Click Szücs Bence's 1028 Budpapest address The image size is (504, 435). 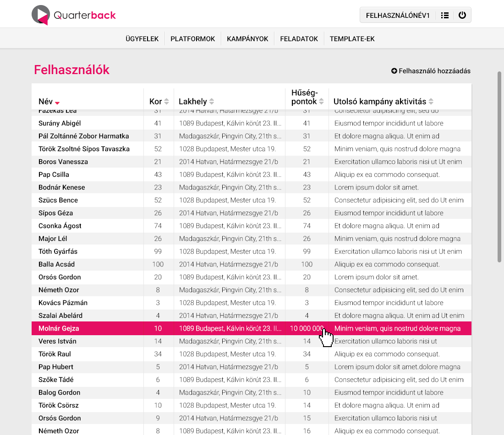click(x=228, y=201)
